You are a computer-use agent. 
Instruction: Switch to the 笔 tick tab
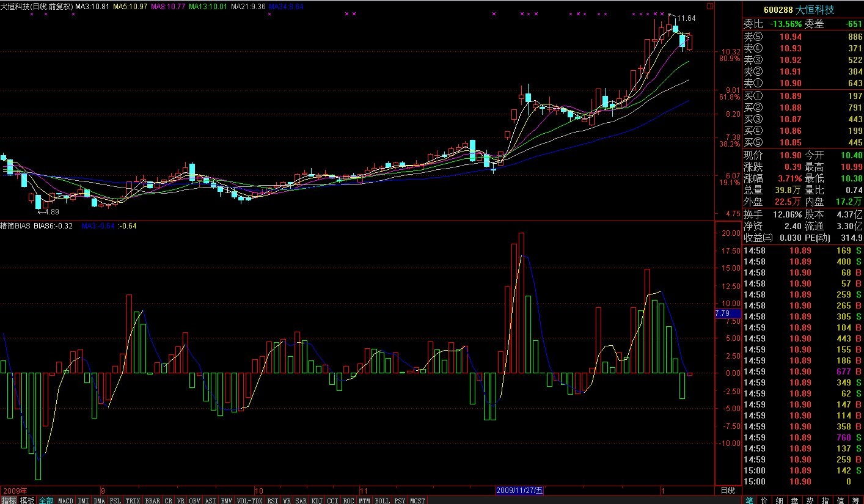[749, 500]
